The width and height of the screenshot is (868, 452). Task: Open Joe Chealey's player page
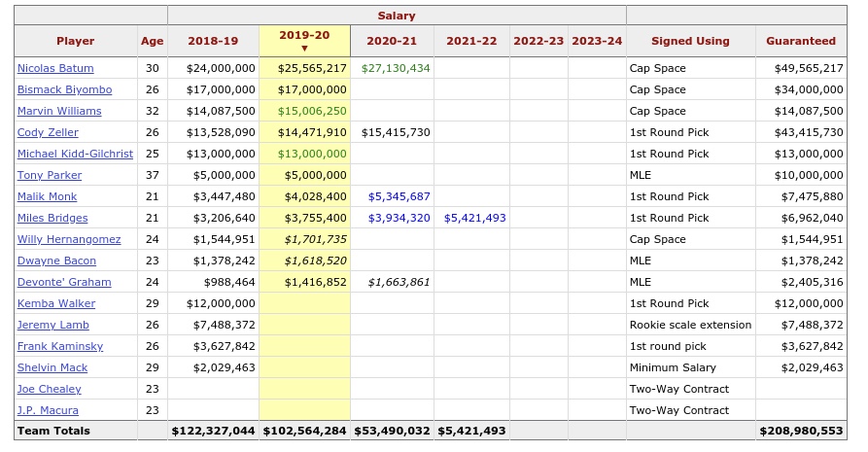click(50, 389)
